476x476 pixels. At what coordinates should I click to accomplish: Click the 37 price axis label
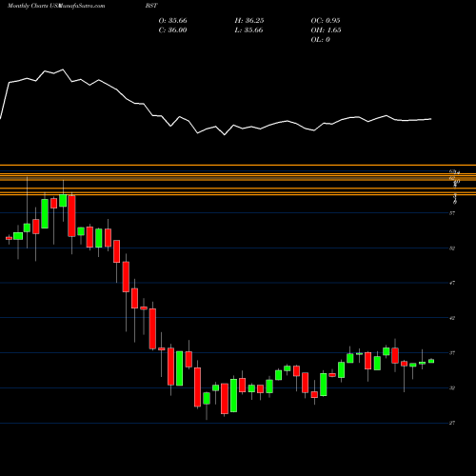tap(452, 353)
